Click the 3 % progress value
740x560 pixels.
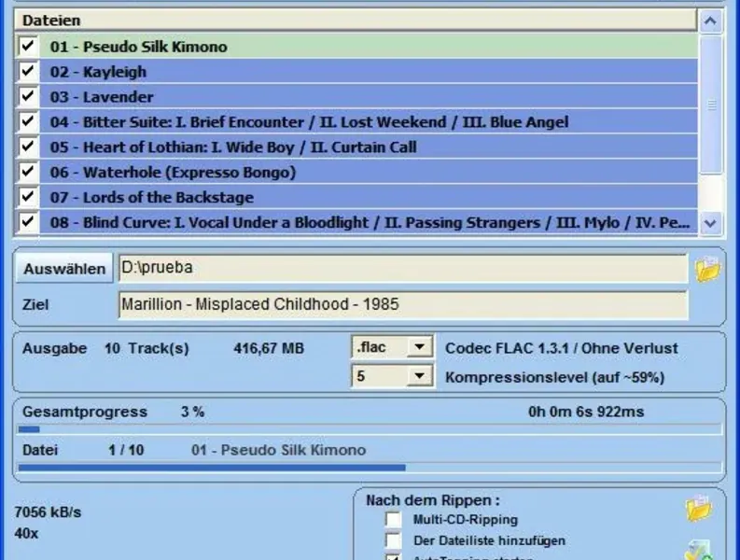pyautogui.click(x=192, y=412)
